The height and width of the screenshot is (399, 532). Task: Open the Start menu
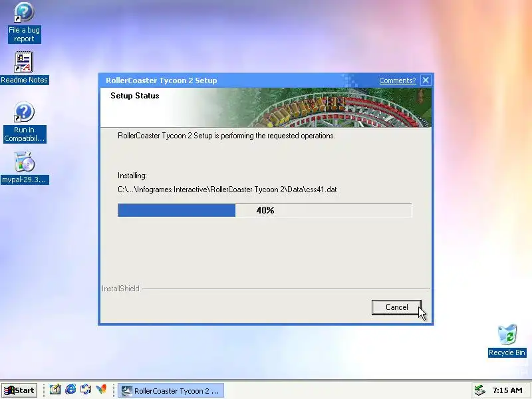click(19, 390)
